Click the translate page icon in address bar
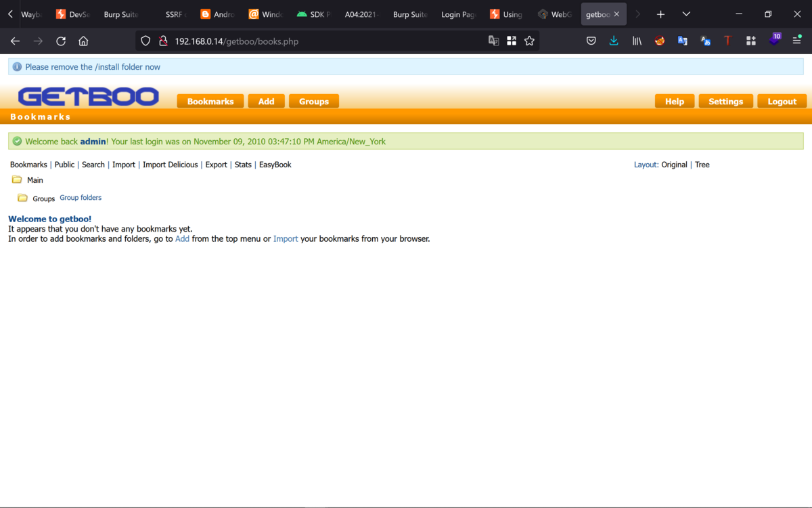 [494, 41]
